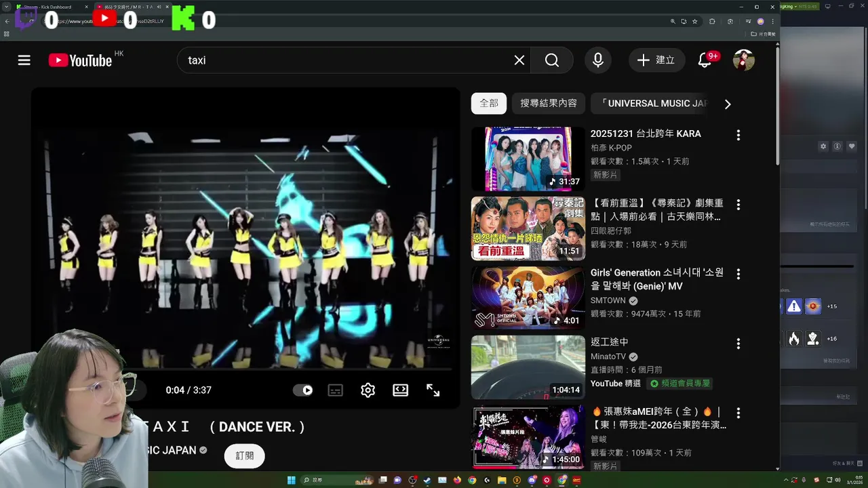The height and width of the screenshot is (488, 868).
Task: Open options for '20251231 台北跨年 KARA' video
Action: click(738, 135)
